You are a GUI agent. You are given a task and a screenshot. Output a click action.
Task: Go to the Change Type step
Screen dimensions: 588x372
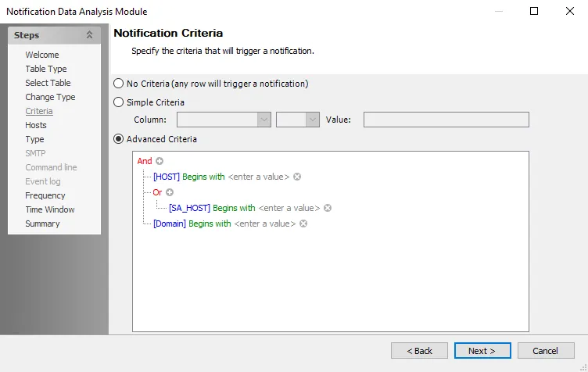[50, 97]
